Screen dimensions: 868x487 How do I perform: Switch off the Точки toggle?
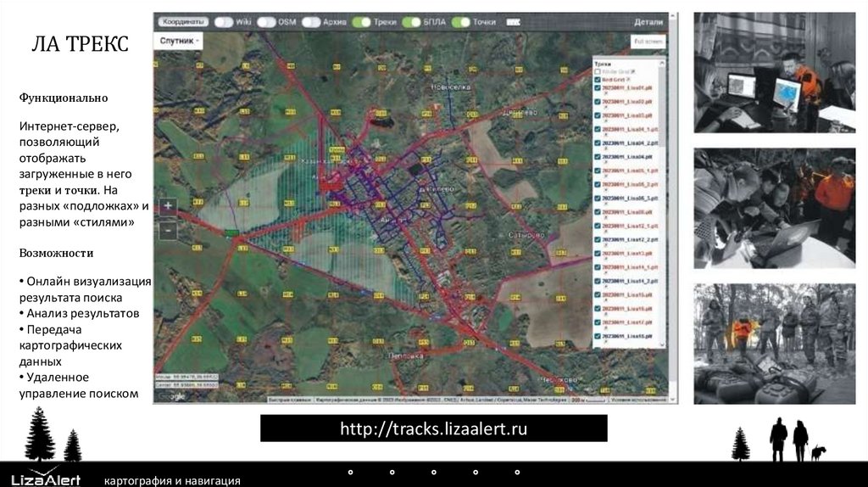[460, 22]
